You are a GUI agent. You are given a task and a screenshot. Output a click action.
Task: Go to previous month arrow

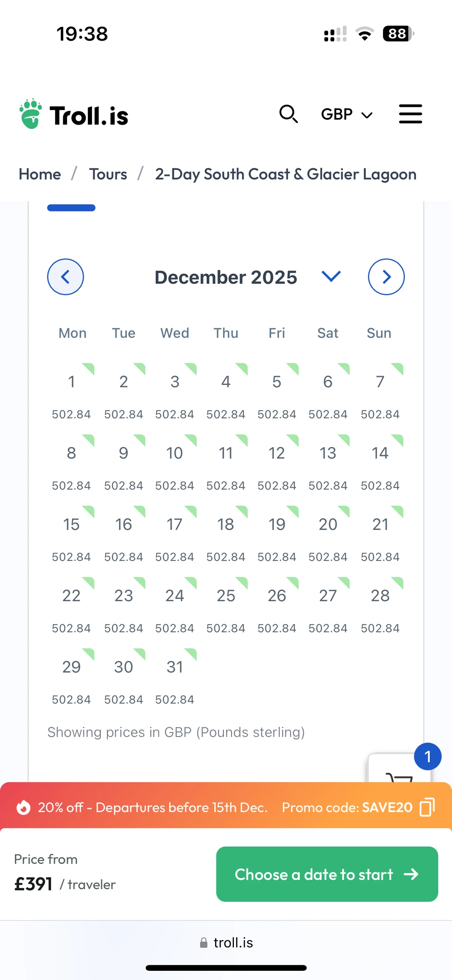(65, 277)
